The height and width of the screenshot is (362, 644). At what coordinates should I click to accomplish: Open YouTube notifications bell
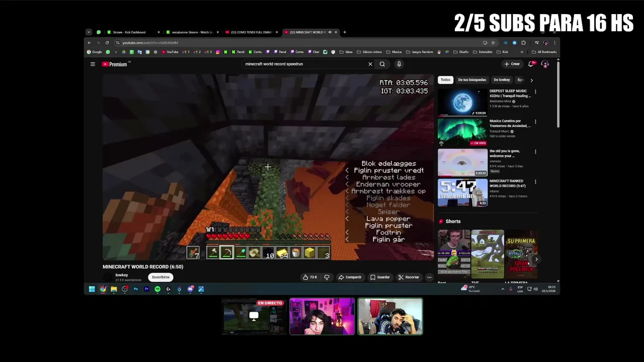[x=531, y=64]
